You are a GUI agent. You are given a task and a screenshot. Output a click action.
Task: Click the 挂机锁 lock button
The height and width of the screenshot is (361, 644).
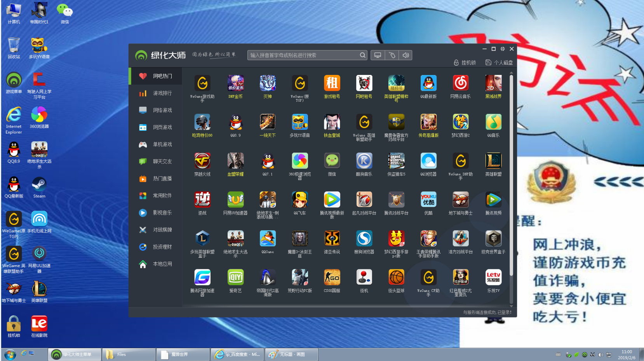pyautogui.click(x=465, y=62)
